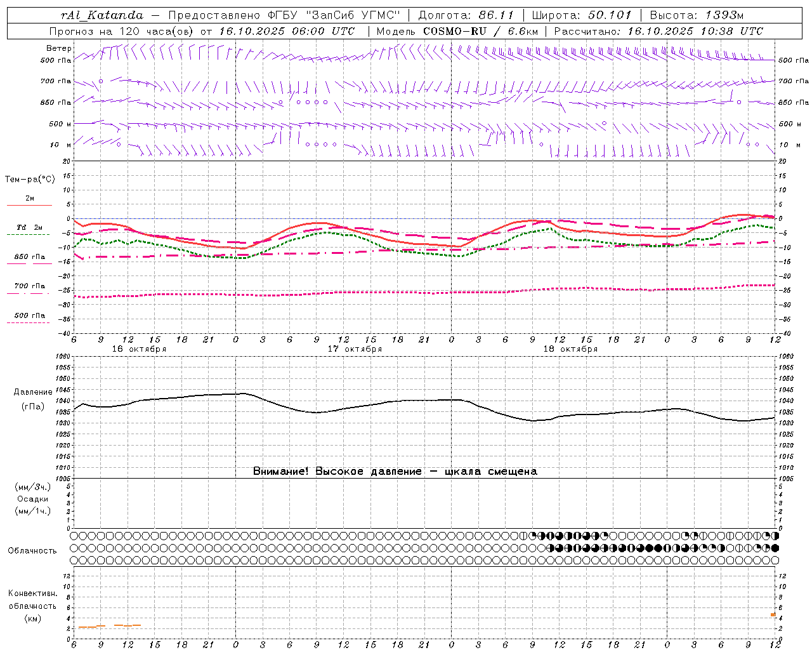Viewport: 812px width, 650px height.
Task: Select the 2м temperature legend entry
Action: coord(30,199)
